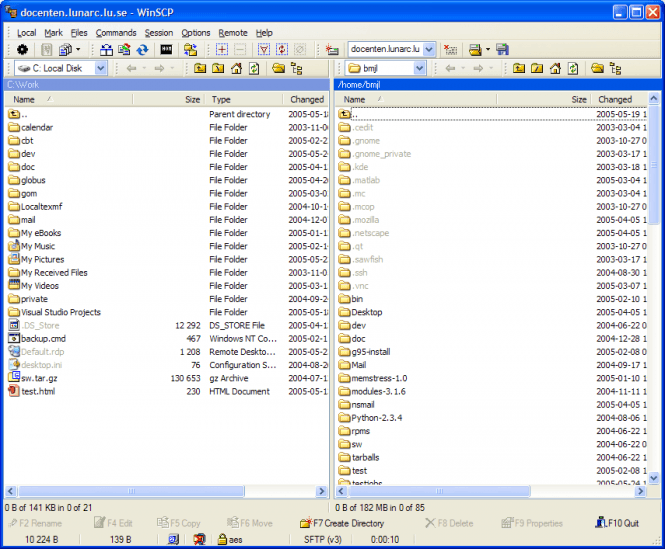665x549 pixels.
Task: Expand the Saved Sessions dropdown arrow
Action: 488,50
